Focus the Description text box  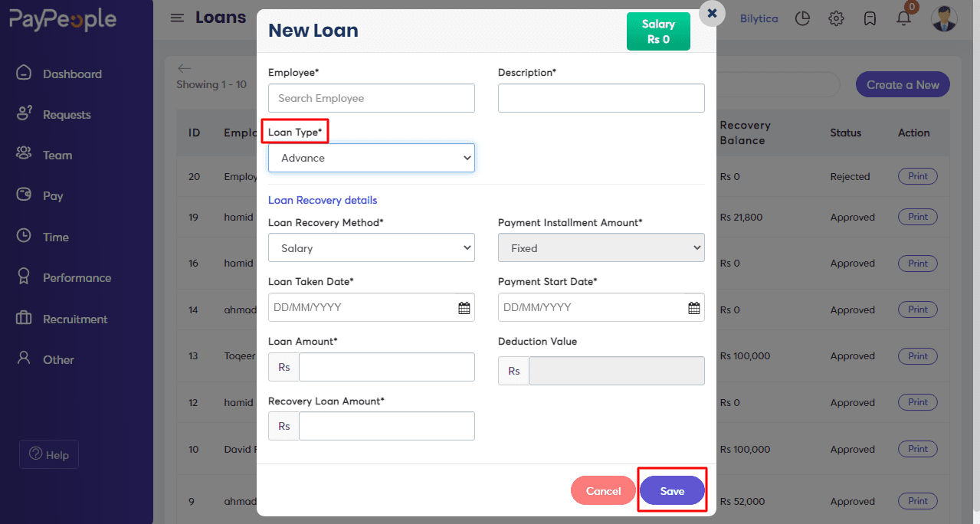click(601, 98)
